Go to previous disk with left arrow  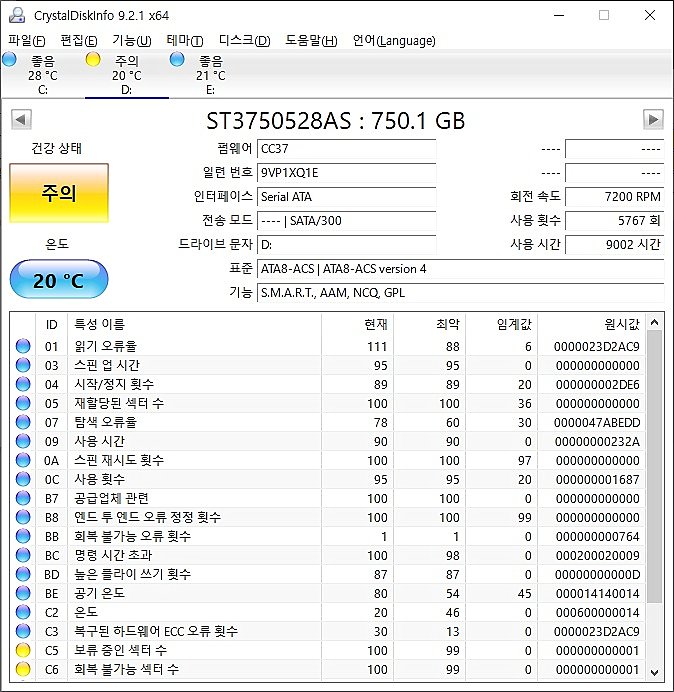(21, 120)
